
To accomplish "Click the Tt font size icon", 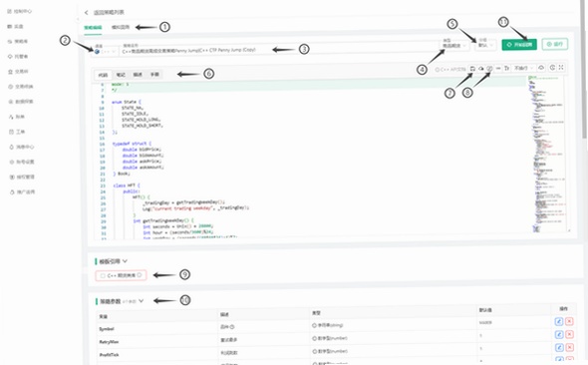I will coord(506,68).
